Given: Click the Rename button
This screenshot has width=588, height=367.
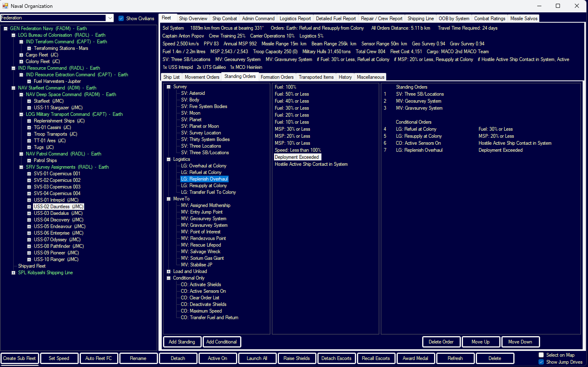Looking at the screenshot, I should pyautogui.click(x=138, y=358).
